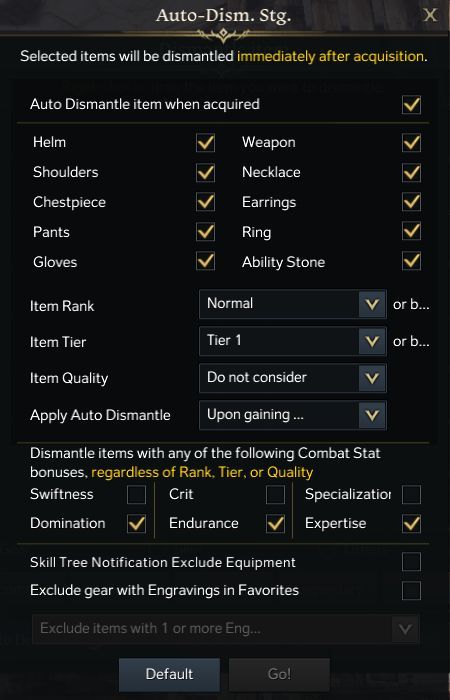This screenshot has width=450, height=700.
Task: Uncheck the Domination stat checkbox
Action: coord(136,524)
